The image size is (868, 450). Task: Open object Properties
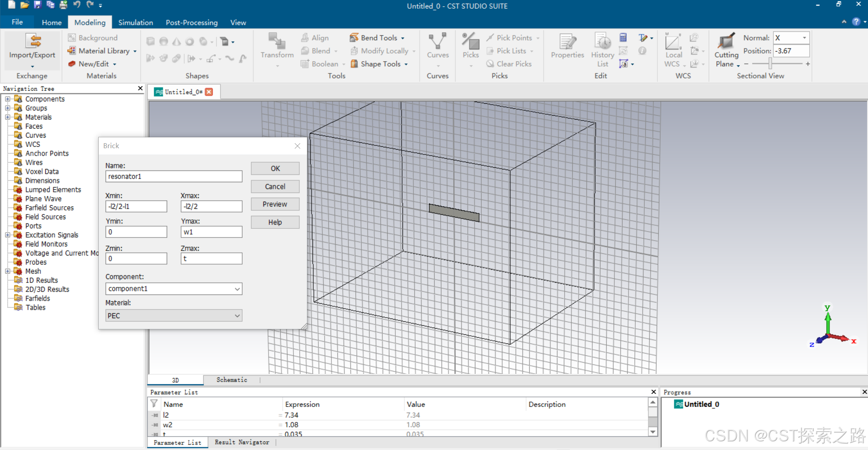click(567, 46)
